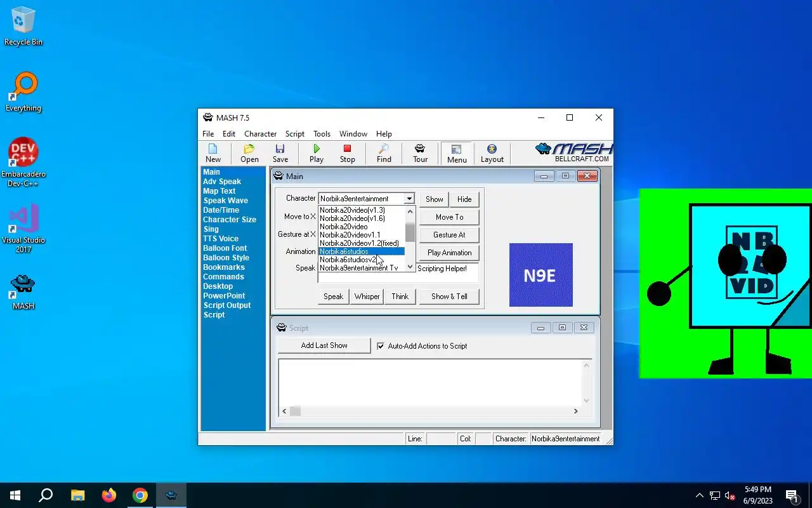
Task: Click script horizontal scrollbar right arrow
Action: (575, 411)
